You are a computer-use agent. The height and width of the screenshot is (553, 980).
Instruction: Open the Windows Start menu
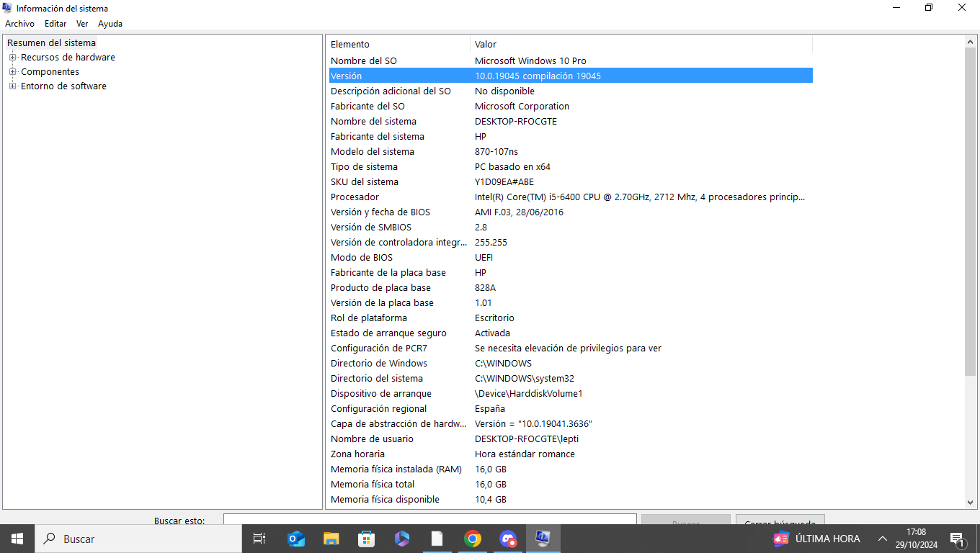pos(17,539)
